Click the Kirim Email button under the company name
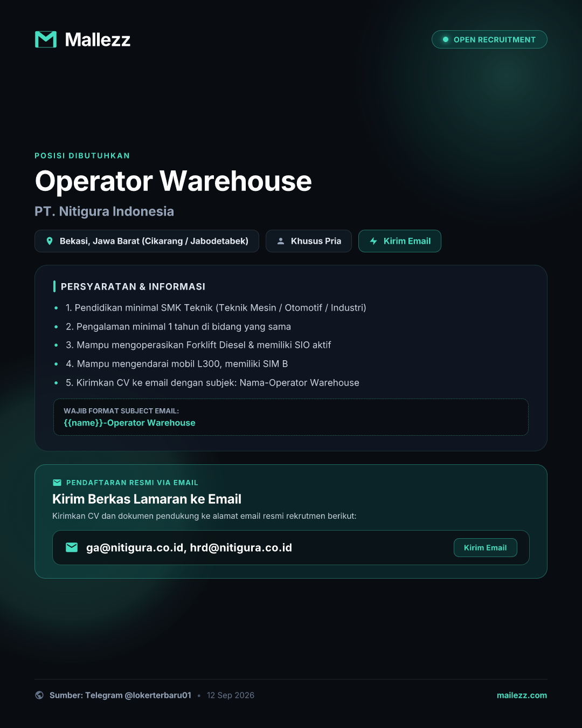Screen dimensions: 582x728 click(400, 241)
